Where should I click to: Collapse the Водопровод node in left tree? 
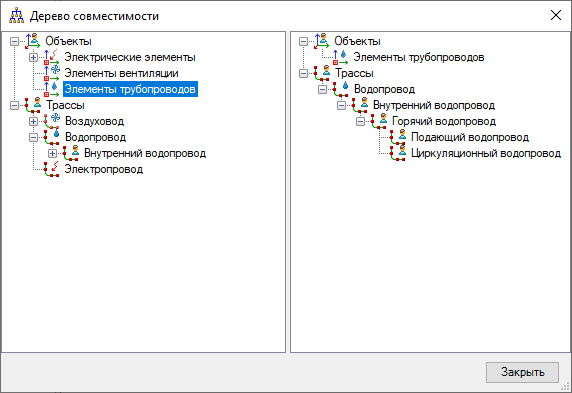click(33, 138)
